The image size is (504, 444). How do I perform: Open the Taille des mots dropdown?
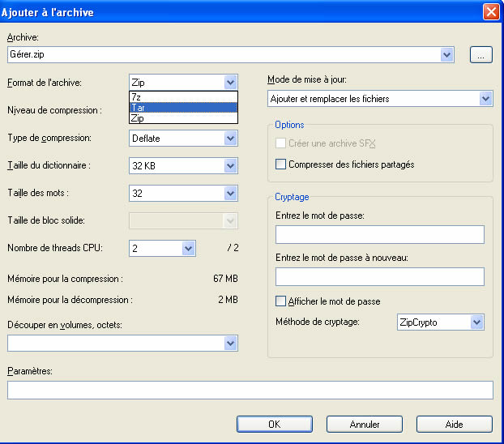[x=230, y=194]
